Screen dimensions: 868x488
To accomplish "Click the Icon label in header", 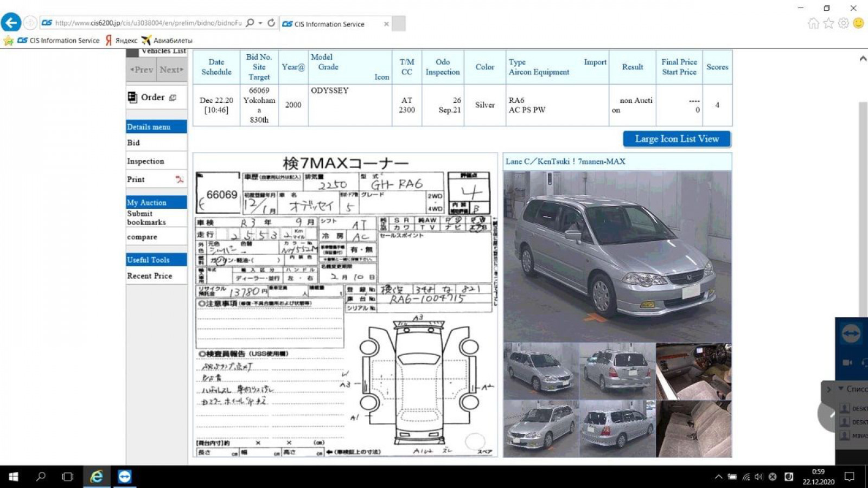I will coord(381,77).
